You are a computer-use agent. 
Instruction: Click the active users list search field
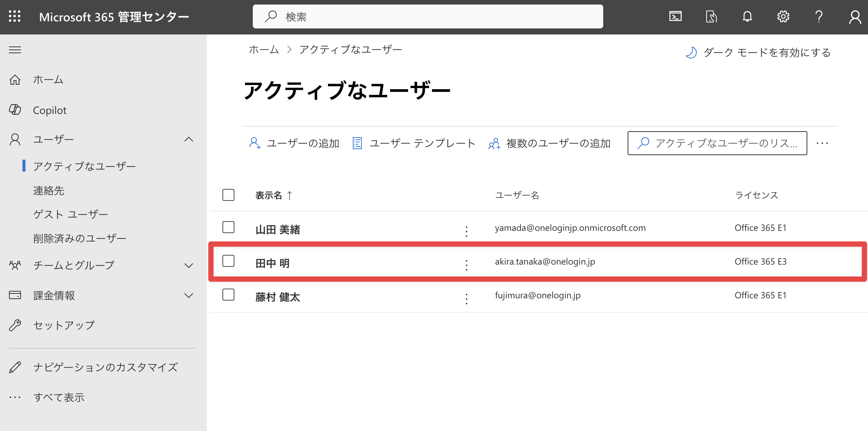[x=717, y=143]
